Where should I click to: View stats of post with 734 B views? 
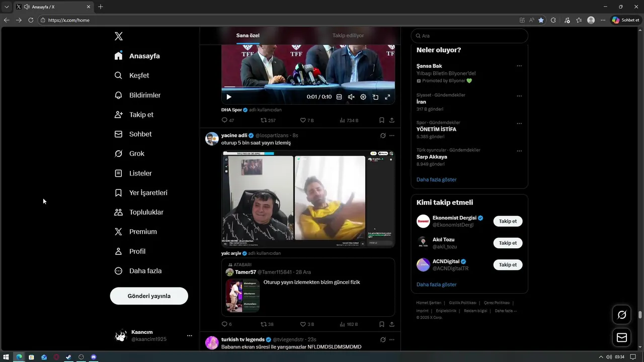coord(349,120)
